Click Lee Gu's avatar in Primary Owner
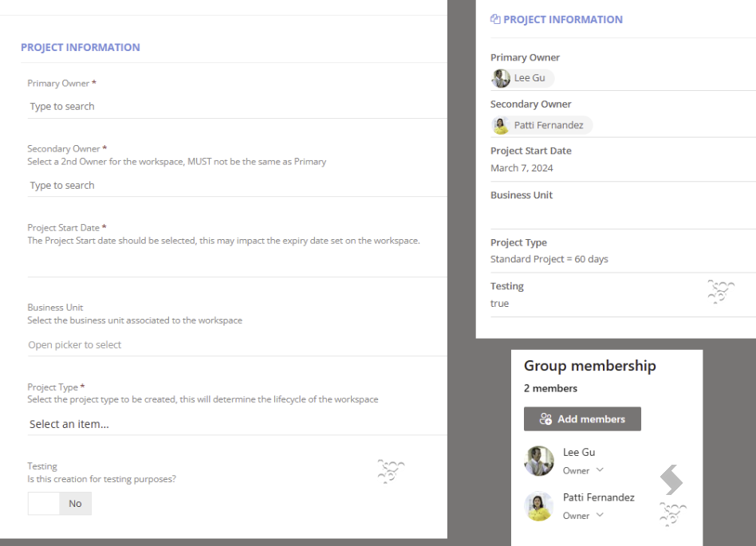This screenshot has width=756, height=546. click(501, 78)
